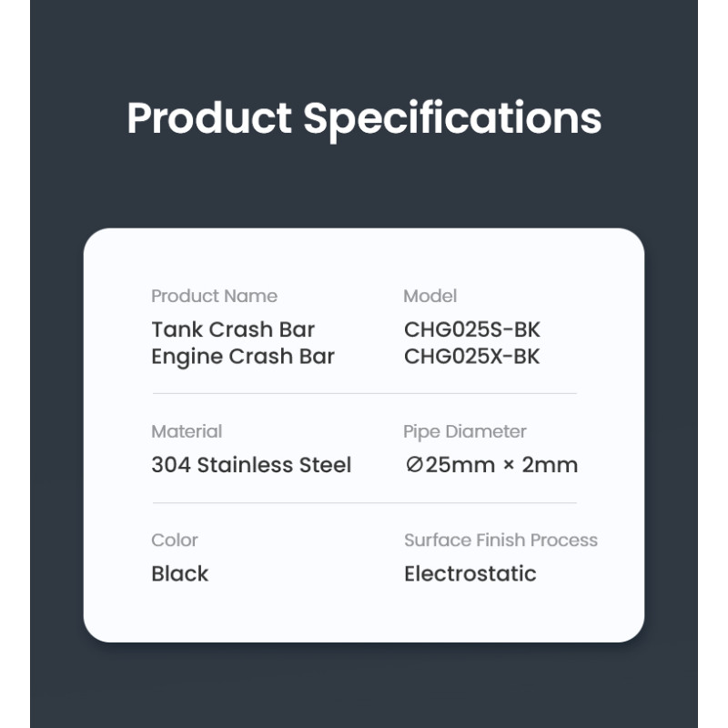Screen dimensions: 728x728
Task: Click the multiplication sign in pipe dimensions
Action: tap(509, 466)
